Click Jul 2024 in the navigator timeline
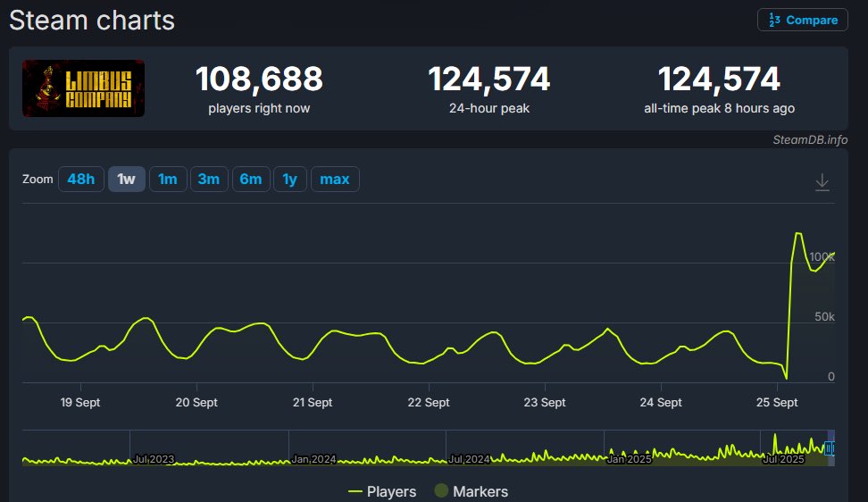 click(469, 459)
